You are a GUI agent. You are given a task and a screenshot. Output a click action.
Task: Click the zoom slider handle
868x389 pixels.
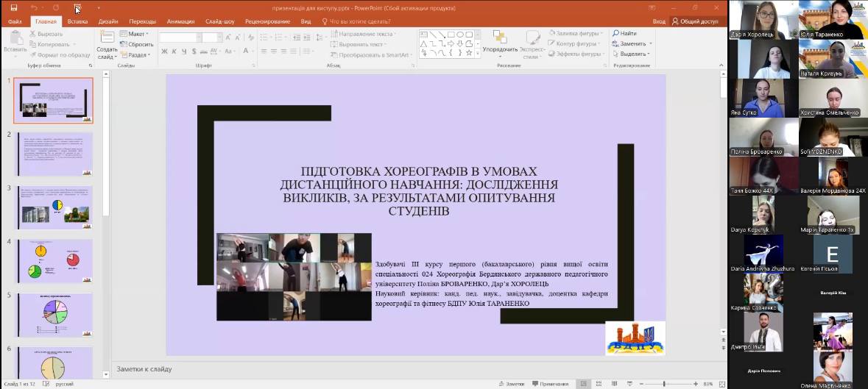click(664, 384)
